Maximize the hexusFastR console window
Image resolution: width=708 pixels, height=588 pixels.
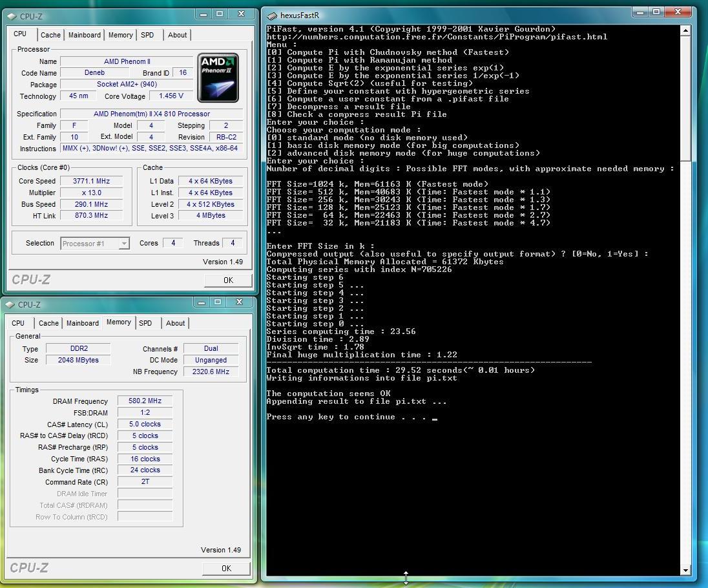click(x=656, y=12)
